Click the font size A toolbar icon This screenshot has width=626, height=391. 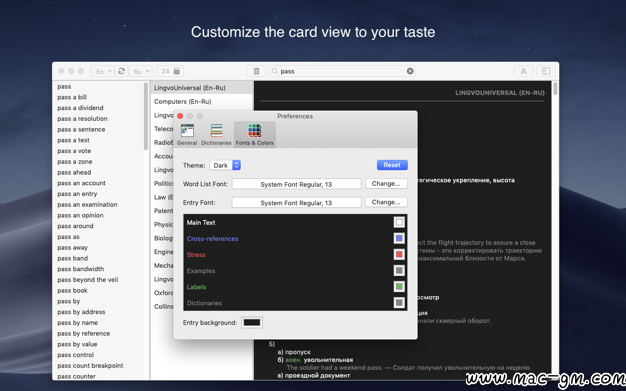(x=523, y=71)
